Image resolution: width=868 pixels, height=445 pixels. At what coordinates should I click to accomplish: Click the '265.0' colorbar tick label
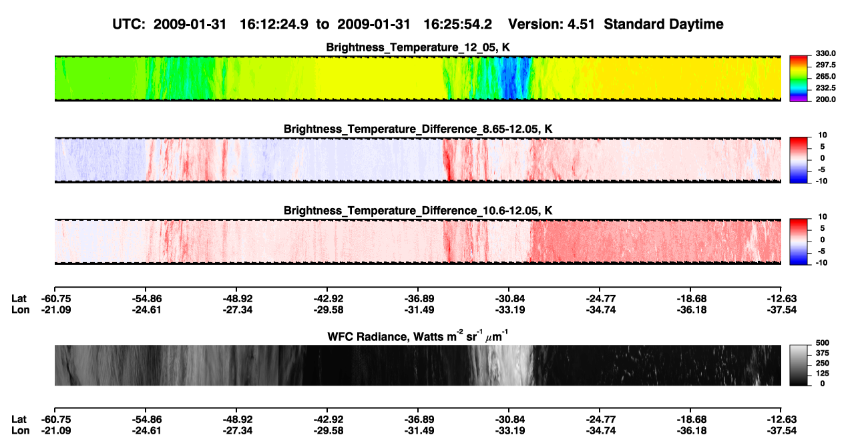[825, 76]
